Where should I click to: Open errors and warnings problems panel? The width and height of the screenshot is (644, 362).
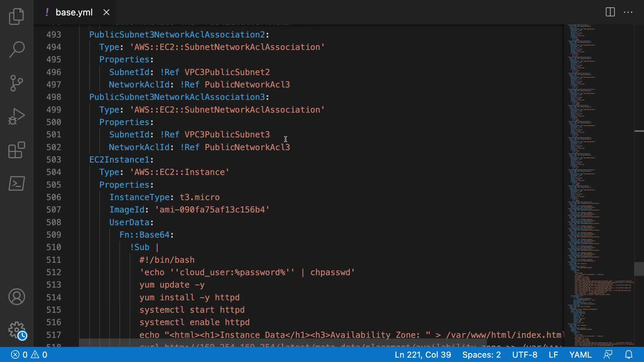click(29, 355)
